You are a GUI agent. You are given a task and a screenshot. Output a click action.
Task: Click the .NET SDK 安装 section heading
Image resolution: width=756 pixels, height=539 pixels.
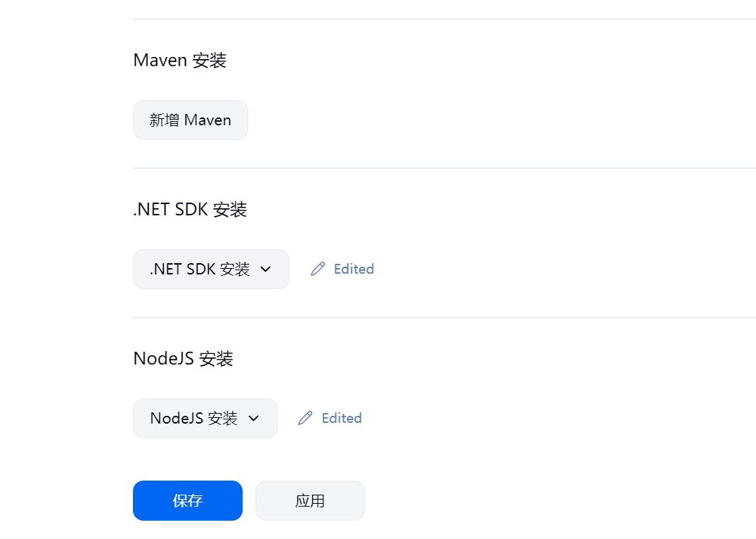click(190, 210)
